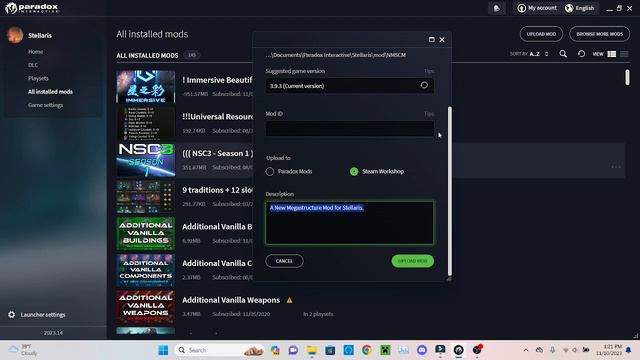This screenshot has width=640, height=360.
Task: Click warning icon on Additional Vanilla Weapons
Action: pos(289,300)
